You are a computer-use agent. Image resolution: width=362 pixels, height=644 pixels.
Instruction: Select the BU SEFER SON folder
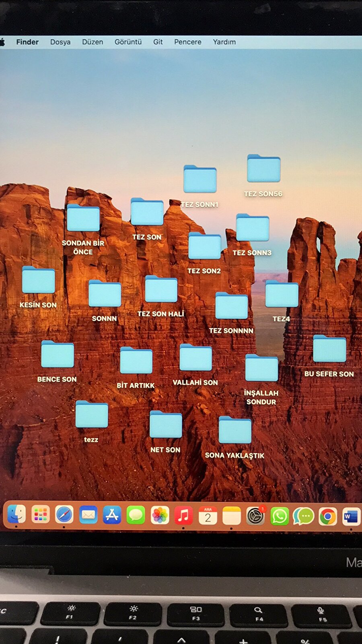pos(329,349)
